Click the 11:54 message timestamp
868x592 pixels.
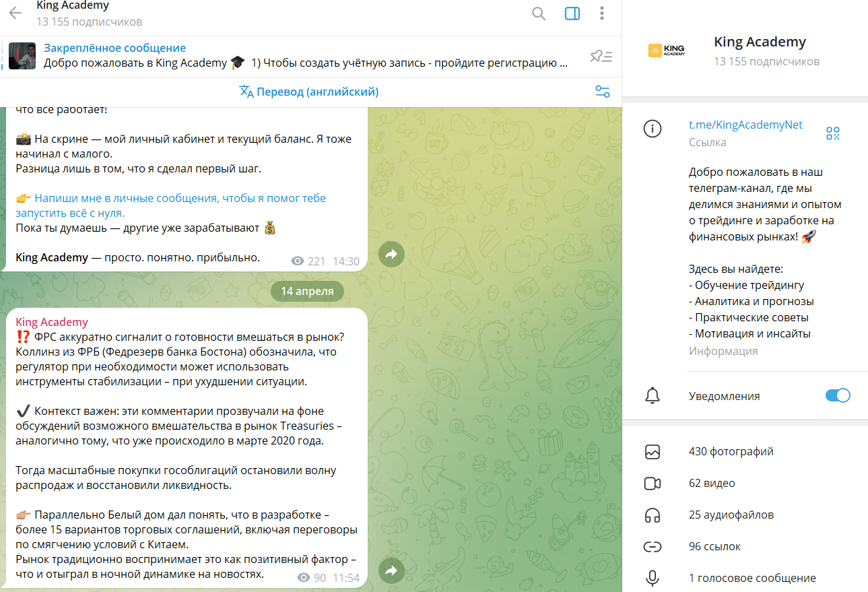pos(346,578)
